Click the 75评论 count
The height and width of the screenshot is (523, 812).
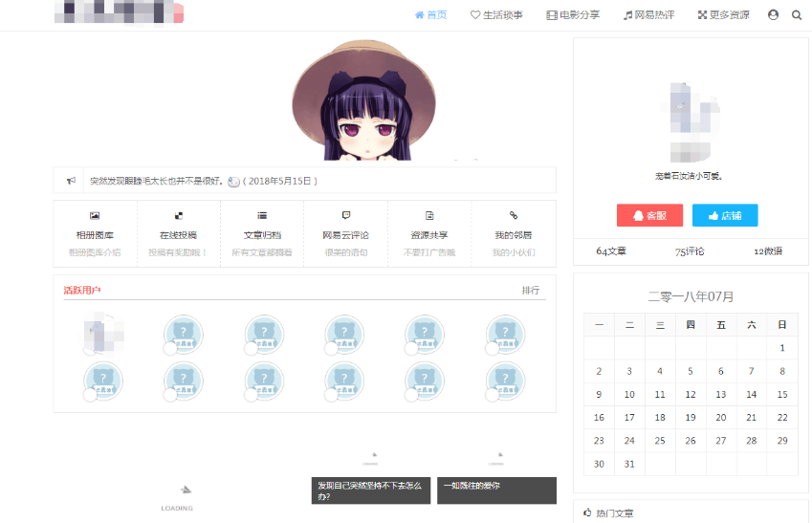pyautogui.click(x=690, y=251)
